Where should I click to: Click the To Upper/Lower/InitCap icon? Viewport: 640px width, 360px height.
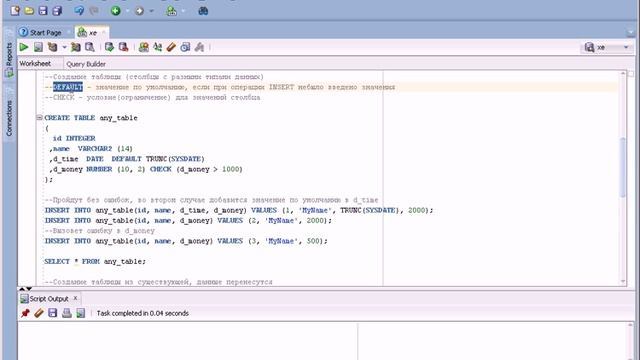click(x=158, y=47)
